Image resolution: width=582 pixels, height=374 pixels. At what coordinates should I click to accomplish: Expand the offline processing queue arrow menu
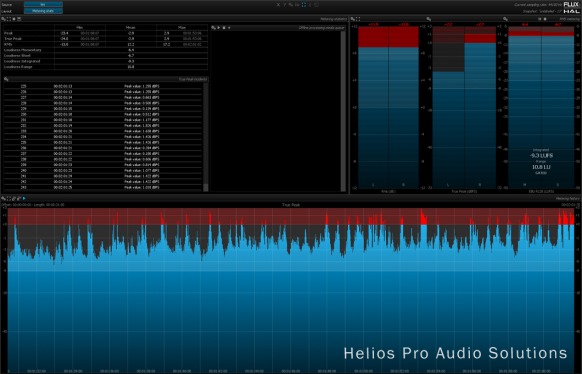point(229,28)
